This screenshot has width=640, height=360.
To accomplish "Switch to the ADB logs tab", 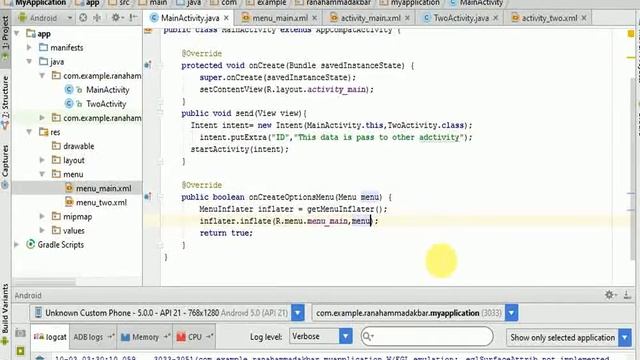I will click(x=93, y=337).
